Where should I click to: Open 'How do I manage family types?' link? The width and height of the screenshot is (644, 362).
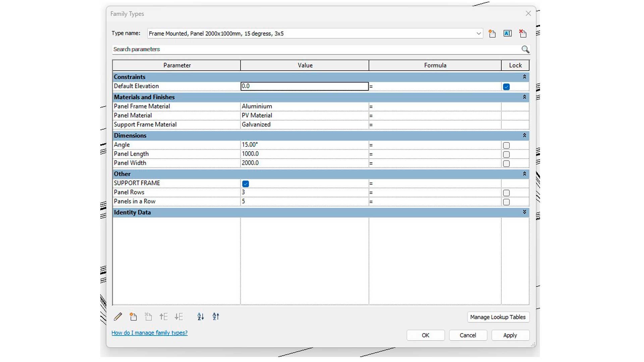point(150,333)
